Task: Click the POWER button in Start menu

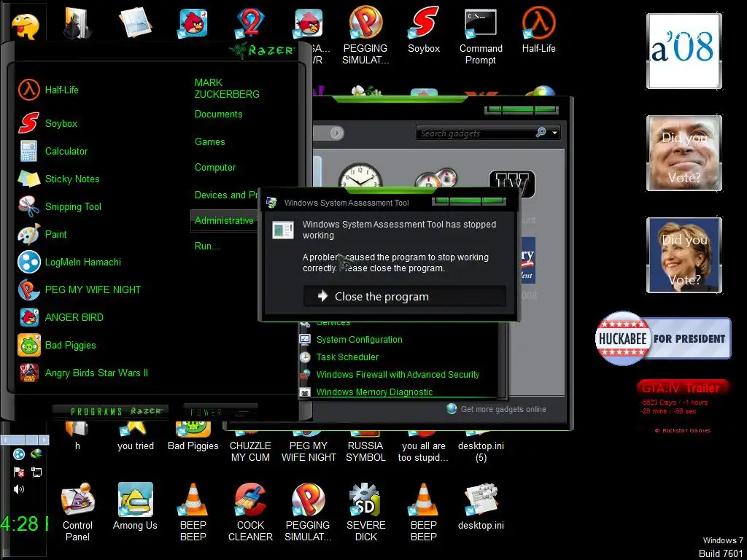Action: pos(220,412)
